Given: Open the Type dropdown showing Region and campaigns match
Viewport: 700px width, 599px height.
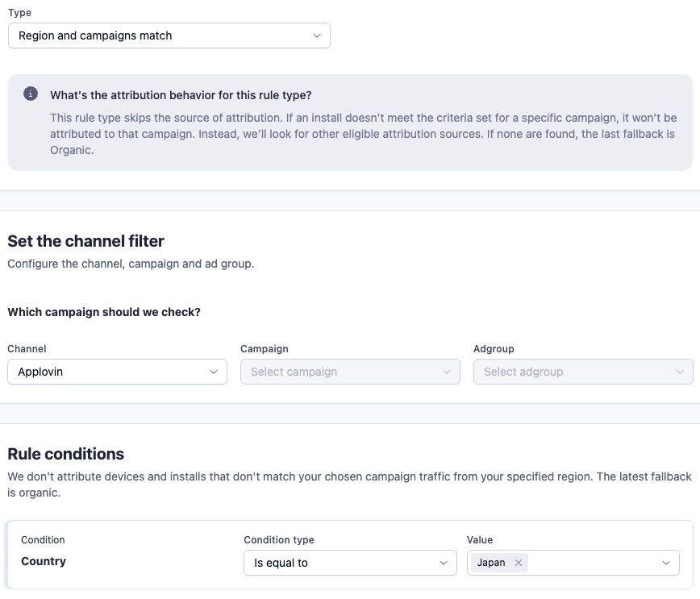Looking at the screenshot, I should 169,35.
